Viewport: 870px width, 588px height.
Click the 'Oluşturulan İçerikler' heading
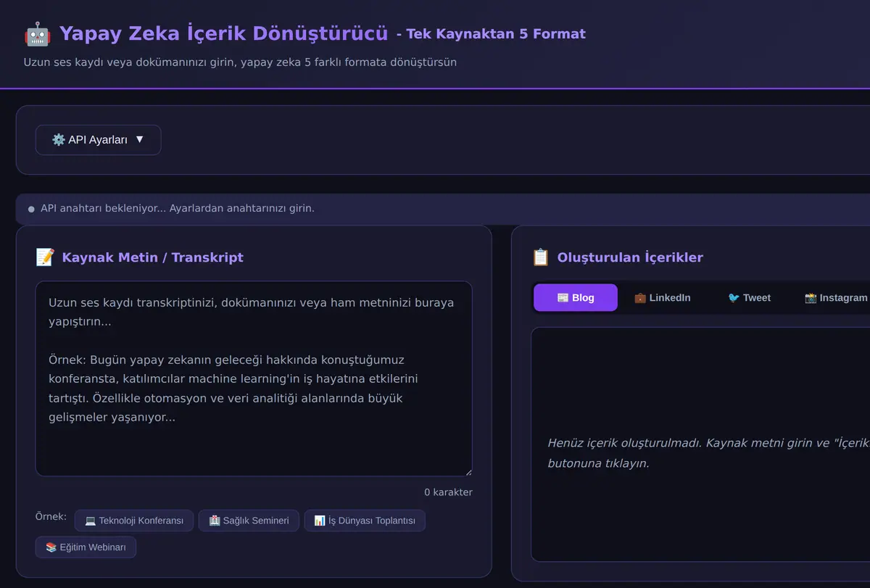[x=630, y=257]
